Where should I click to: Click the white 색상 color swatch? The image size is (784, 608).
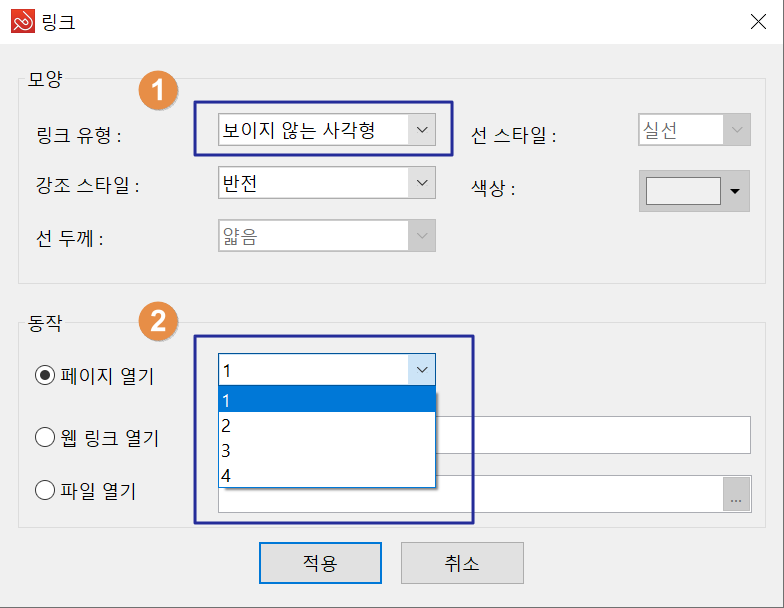683,191
